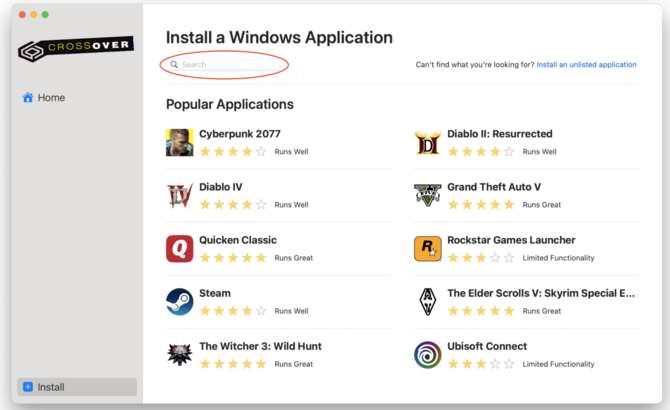This screenshot has height=410, width=670.
Task: Click the Home house icon in sidebar
Action: click(x=28, y=97)
